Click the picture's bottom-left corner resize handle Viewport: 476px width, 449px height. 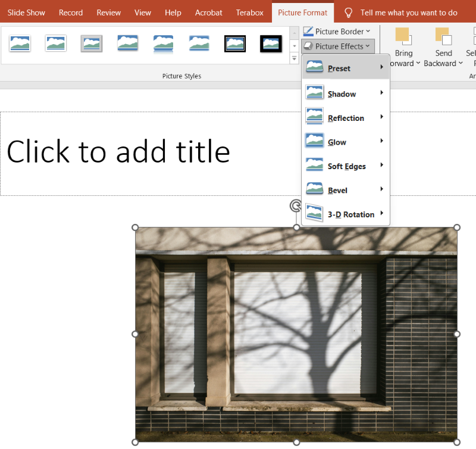(x=135, y=442)
